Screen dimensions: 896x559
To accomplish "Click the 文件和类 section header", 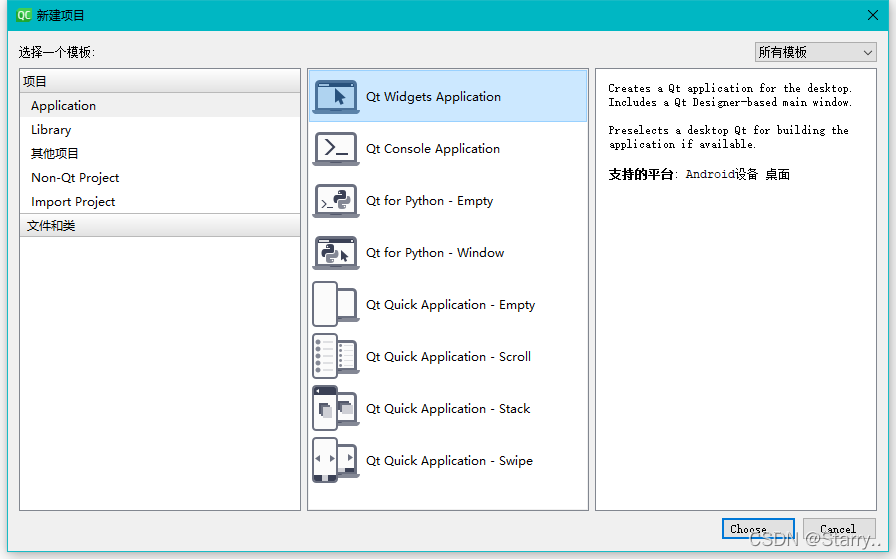I will [159, 226].
